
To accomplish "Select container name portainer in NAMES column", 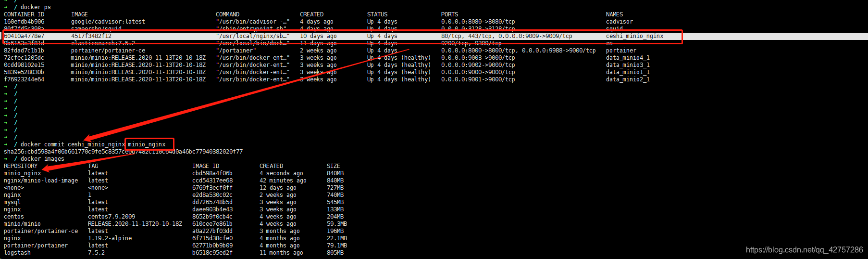I will 621,51.
